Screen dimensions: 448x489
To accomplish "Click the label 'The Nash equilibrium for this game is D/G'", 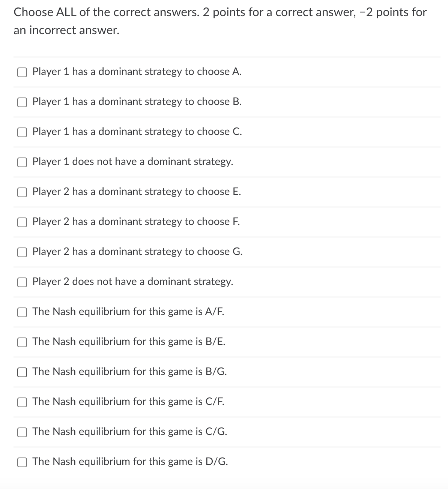I will pos(130,462).
